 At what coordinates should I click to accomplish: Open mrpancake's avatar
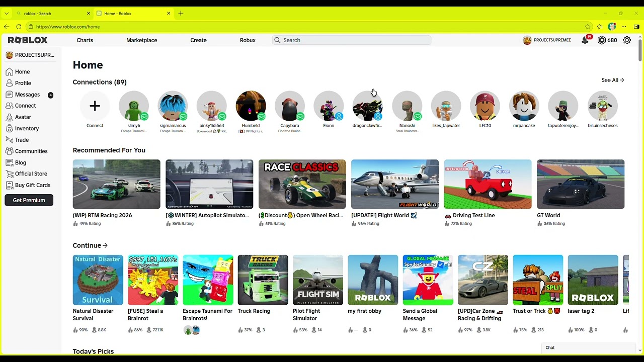pos(524,106)
